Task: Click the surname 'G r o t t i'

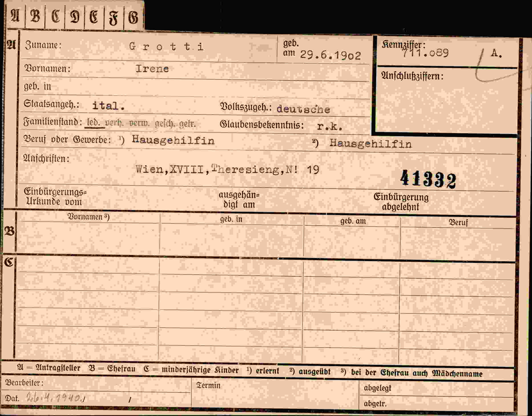Action: pyautogui.click(x=166, y=46)
